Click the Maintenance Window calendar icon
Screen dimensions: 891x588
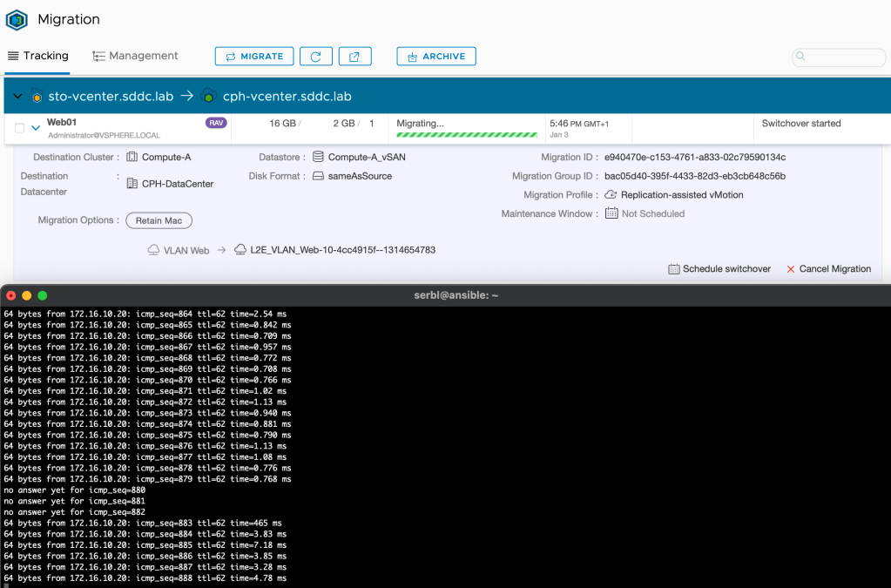click(x=611, y=213)
